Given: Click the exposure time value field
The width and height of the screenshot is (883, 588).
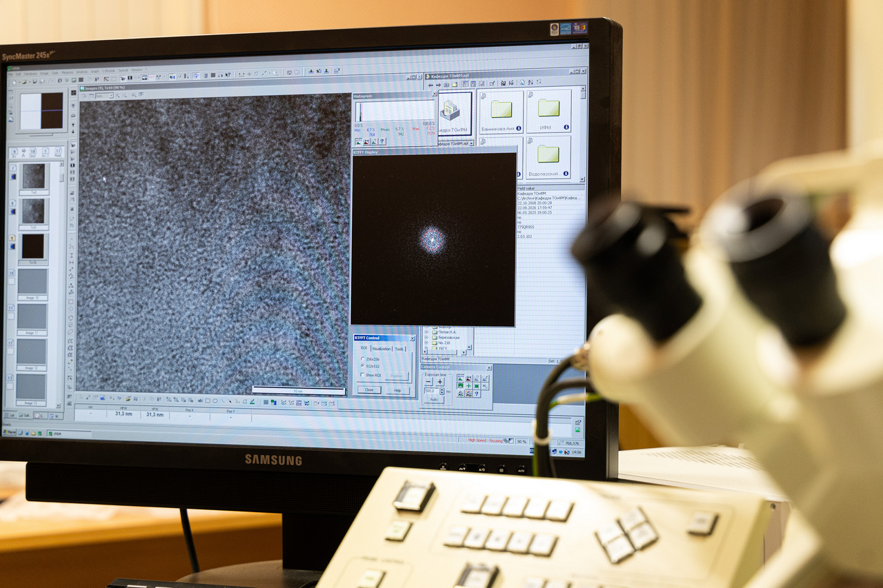Looking at the screenshot, I should [433, 391].
